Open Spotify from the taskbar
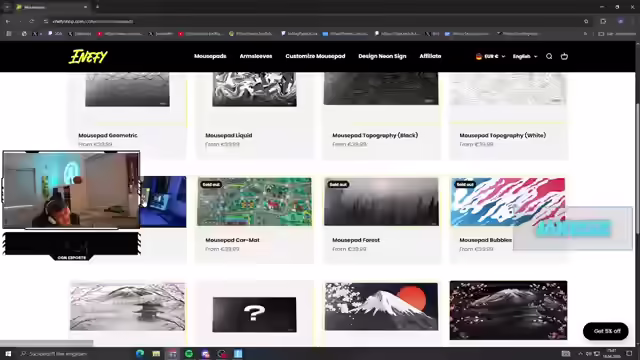This screenshot has width=640, height=360. coord(189,354)
